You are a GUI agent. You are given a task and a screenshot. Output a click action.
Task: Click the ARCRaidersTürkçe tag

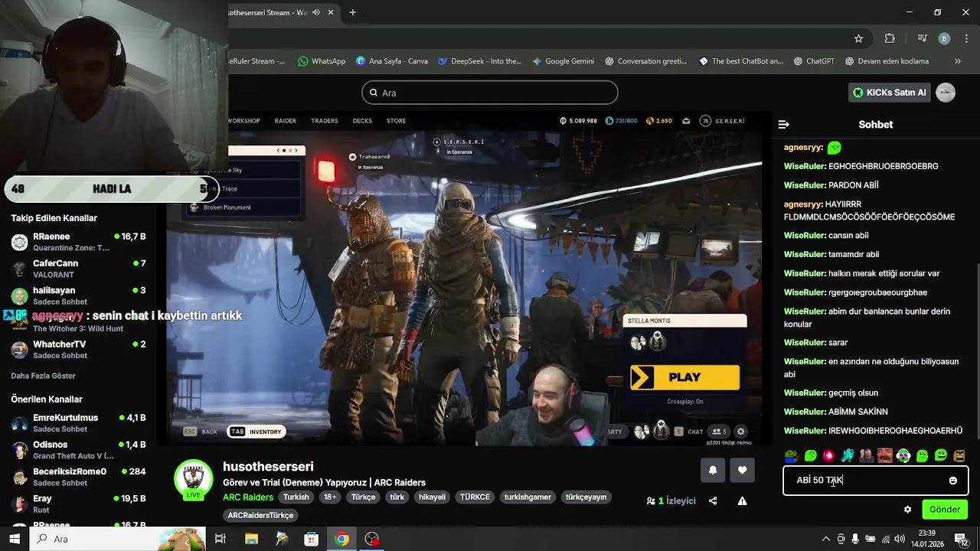(x=260, y=516)
